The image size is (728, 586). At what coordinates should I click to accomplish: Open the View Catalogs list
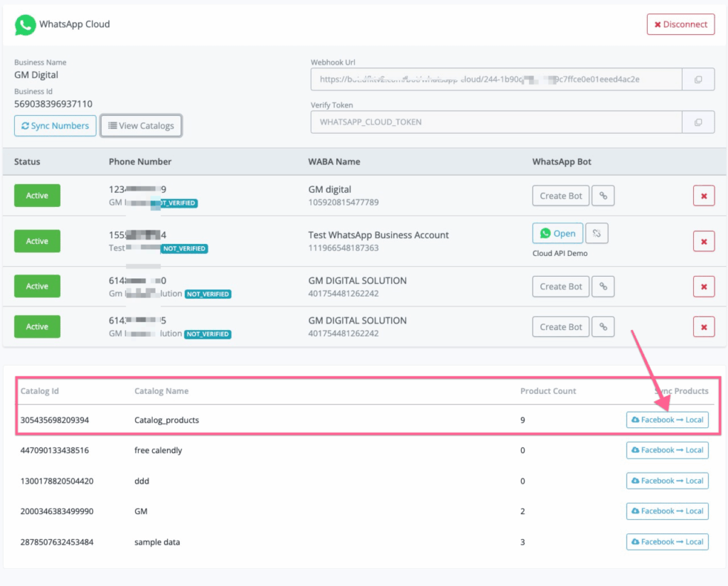[x=141, y=126]
